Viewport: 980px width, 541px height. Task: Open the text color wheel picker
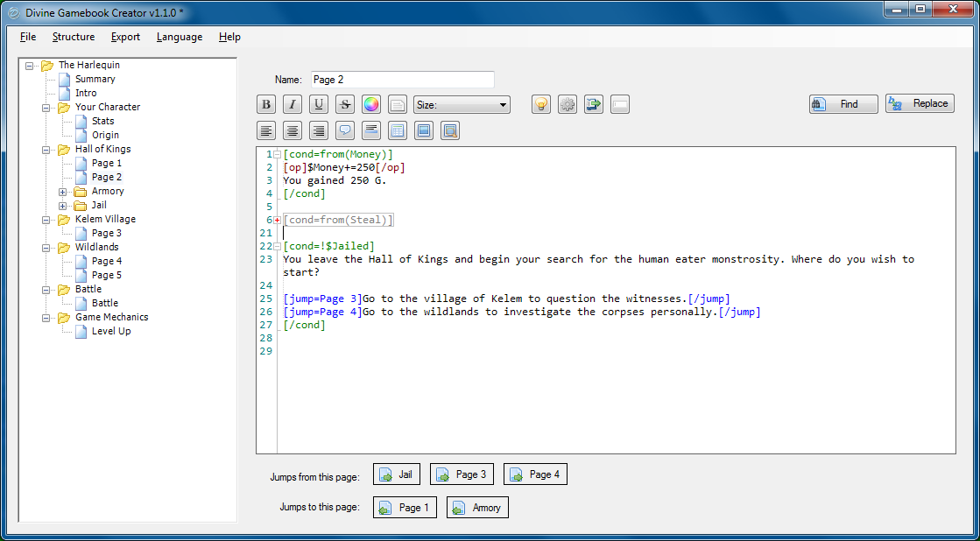[x=371, y=104]
